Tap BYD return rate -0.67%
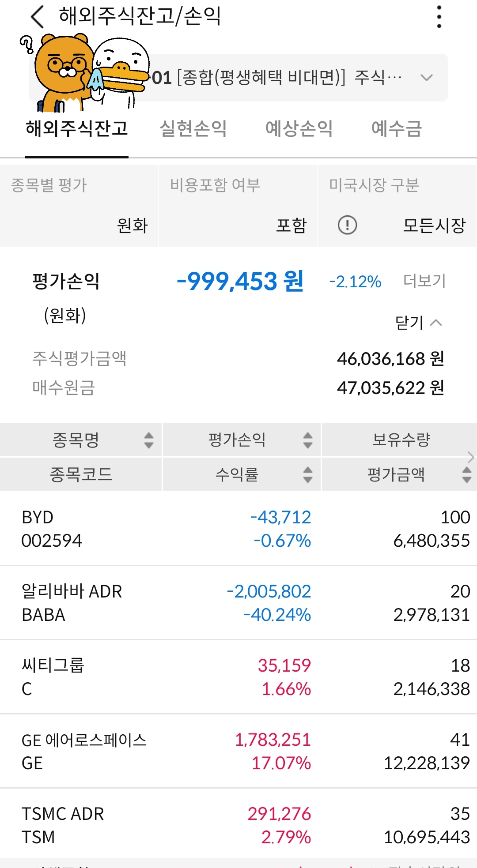Screen dimensions: 477x868 click(x=282, y=541)
